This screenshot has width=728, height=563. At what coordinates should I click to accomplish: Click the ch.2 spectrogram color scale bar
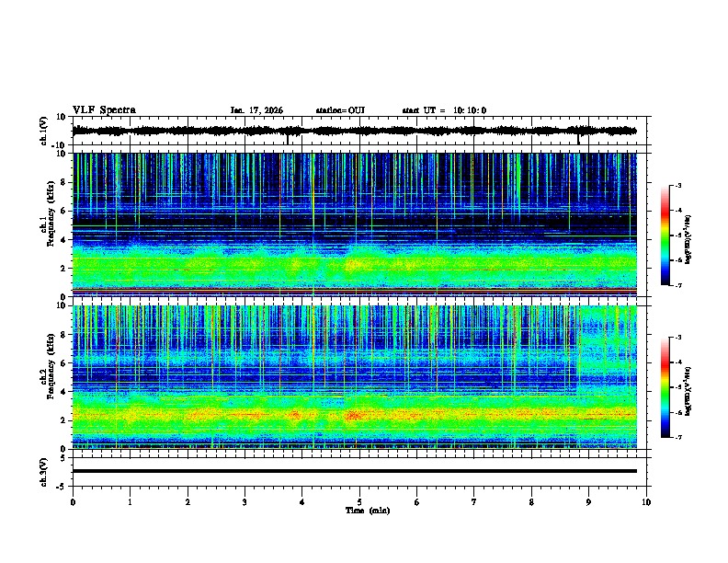coord(665,387)
